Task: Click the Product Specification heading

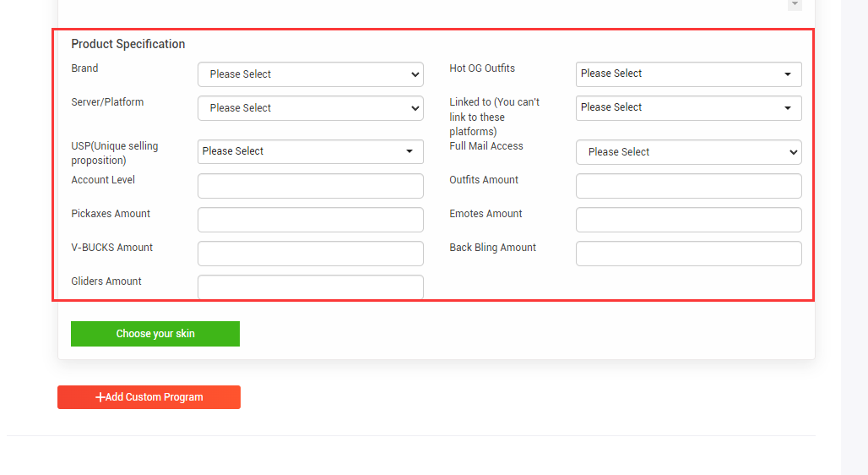Action: tap(128, 44)
